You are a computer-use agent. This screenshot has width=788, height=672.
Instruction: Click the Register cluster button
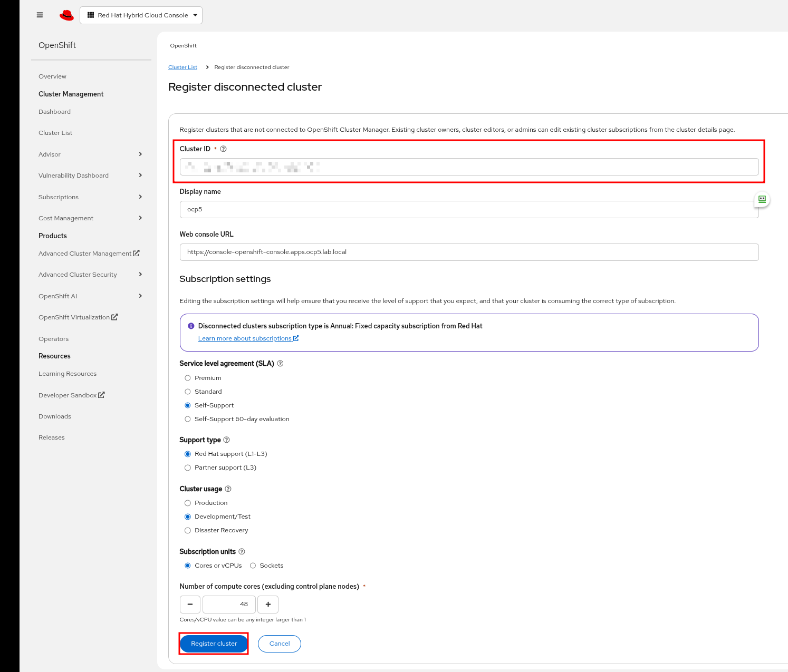(214, 644)
